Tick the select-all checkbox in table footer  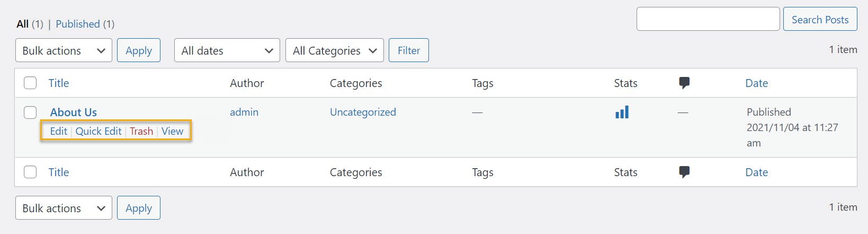[30, 172]
